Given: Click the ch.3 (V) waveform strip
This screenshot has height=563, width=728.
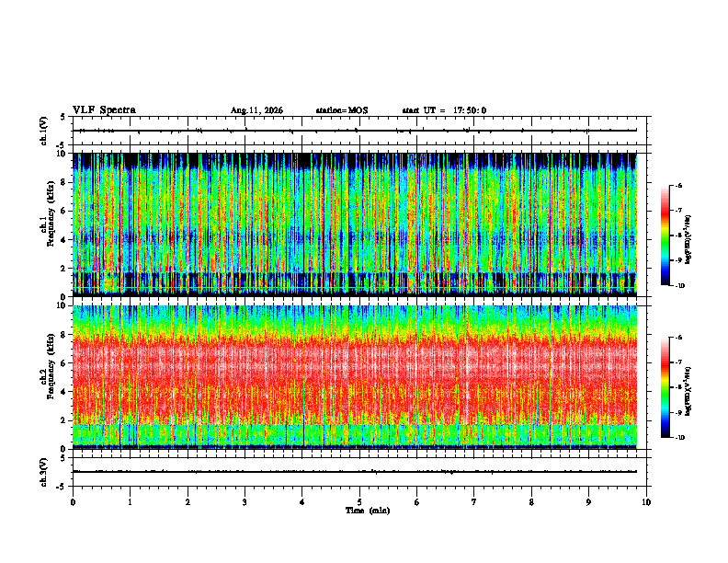Looking at the screenshot, I should pos(359,472).
